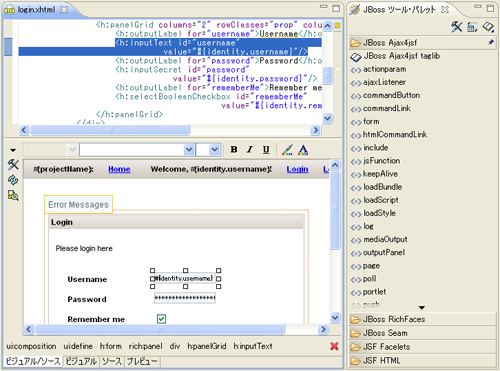Insert log tag from palette
Screen dimensions: 500x371
click(362, 226)
